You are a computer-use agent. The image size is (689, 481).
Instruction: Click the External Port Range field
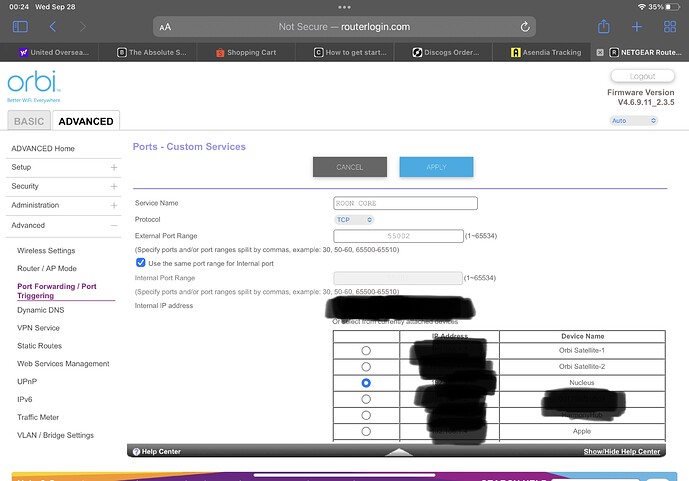point(398,236)
